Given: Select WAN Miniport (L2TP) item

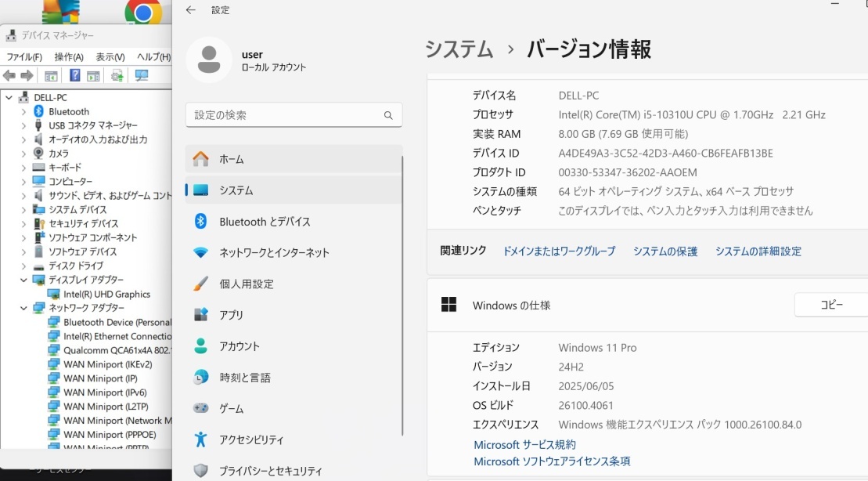Looking at the screenshot, I should pyautogui.click(x=106, y=407).
